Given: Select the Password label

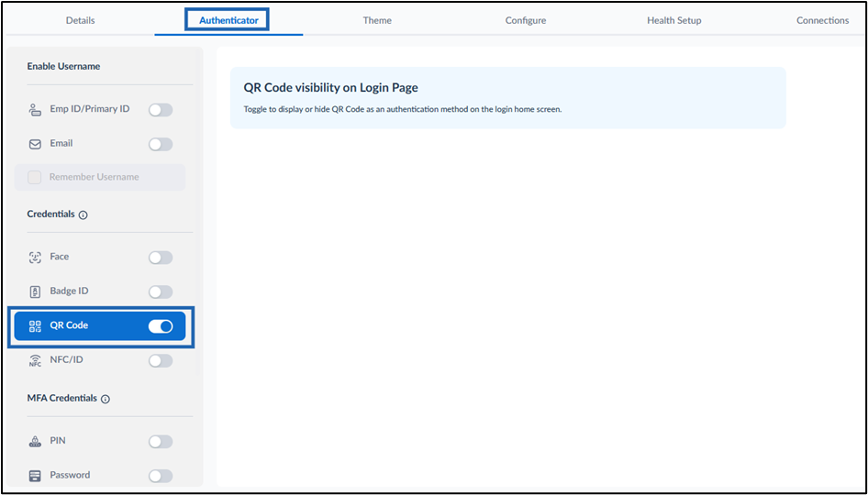Looking at the screenshot, I should point(70,475).
